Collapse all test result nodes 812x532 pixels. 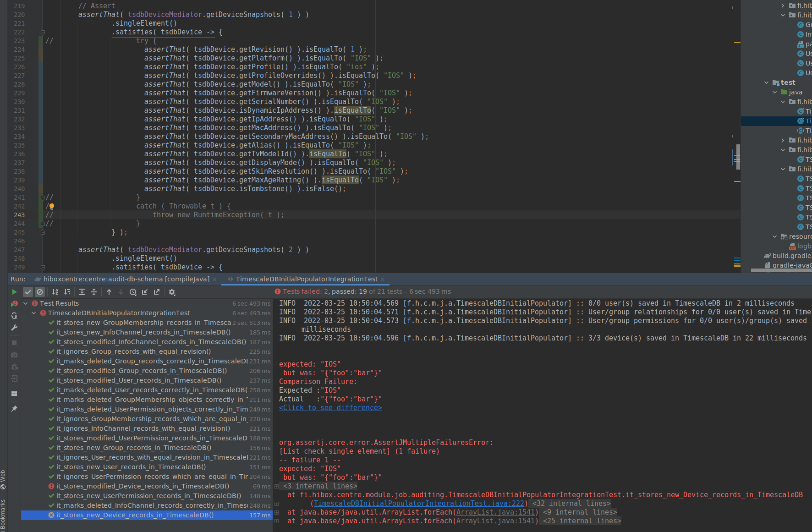[94, 292]
